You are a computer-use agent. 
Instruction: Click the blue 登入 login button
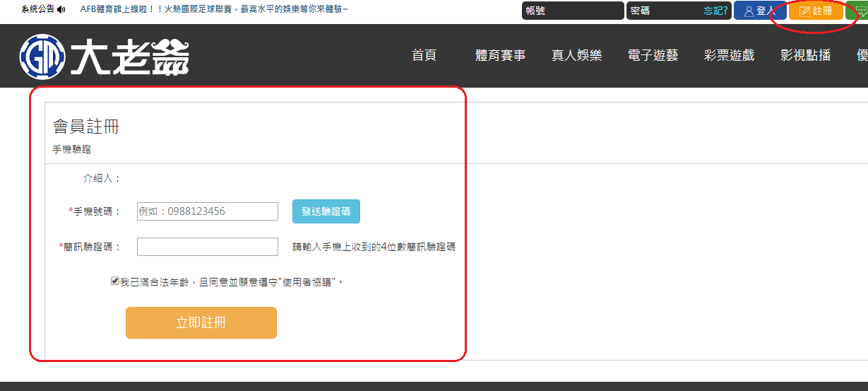click(759, 11)
